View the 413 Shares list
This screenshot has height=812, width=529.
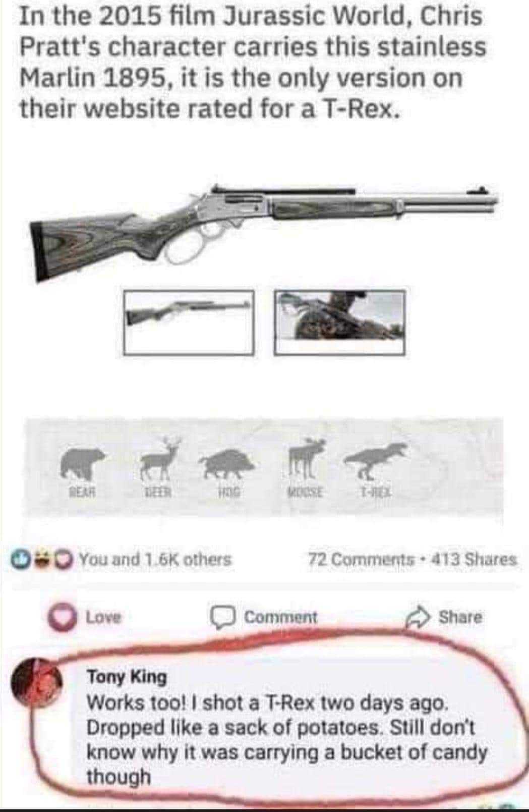(471, 560)
